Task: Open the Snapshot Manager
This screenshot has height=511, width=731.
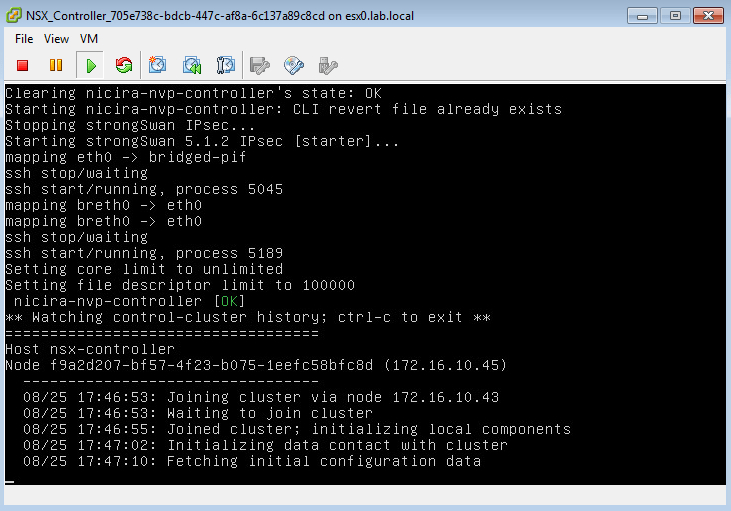Action: click(225, 66)
